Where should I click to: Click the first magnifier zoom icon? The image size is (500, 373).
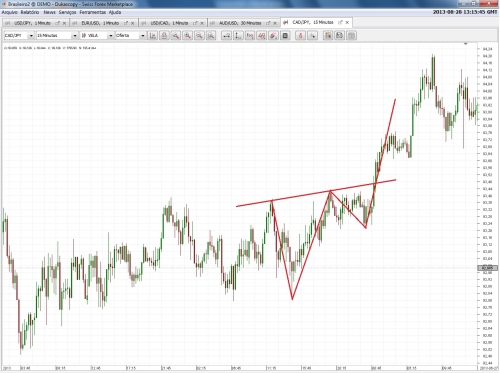(x=176, y=35)
